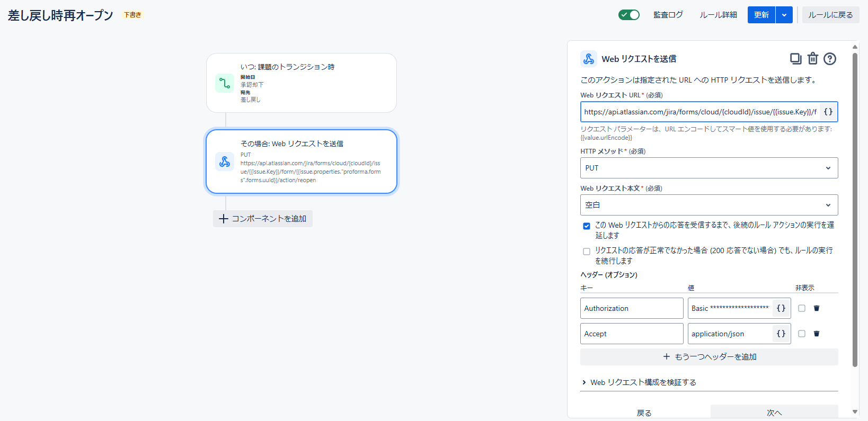The image size is (868, 421).
Task: Check hide checkbox for Authorization header
Action: [x=802, y=308]
